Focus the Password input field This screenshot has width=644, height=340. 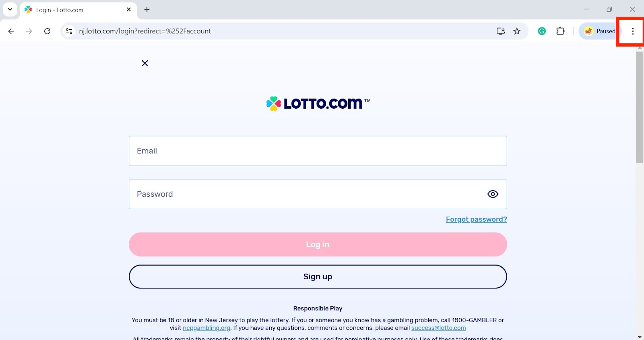(x=318, y=194)
